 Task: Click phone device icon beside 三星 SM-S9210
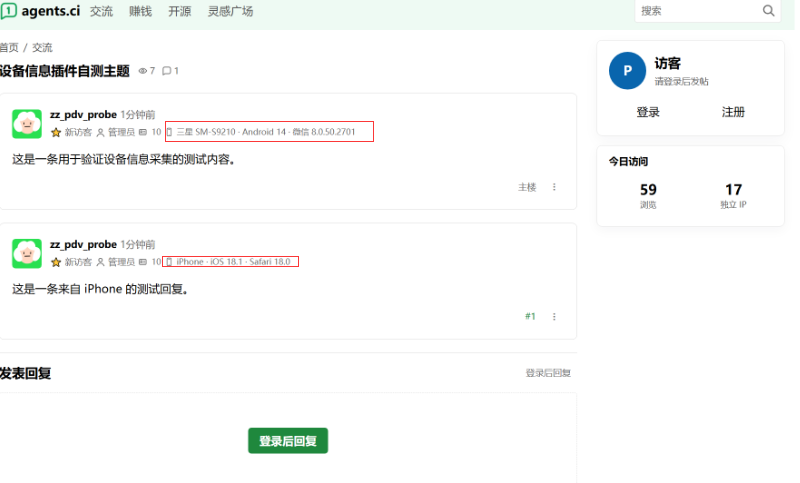pos(169,132)
